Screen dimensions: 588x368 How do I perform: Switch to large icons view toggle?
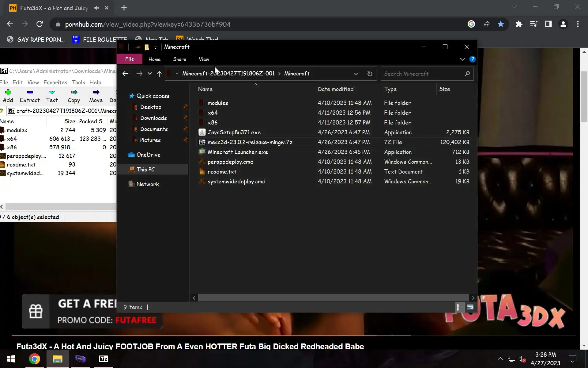tap(470, 307)
